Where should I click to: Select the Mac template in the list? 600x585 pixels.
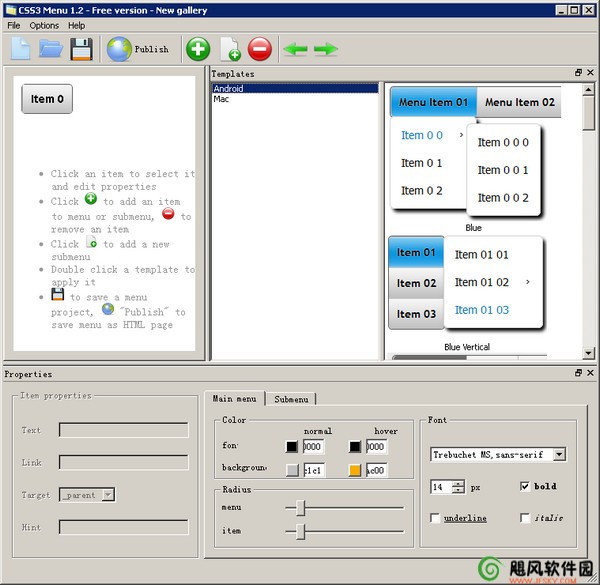tap(295, 99)
